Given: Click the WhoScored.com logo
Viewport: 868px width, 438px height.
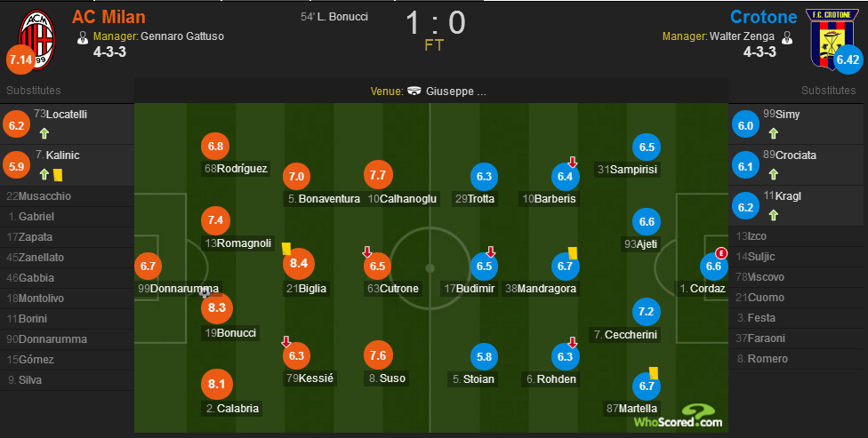Looking at the screenshot, I should click(x=679, y=417).
